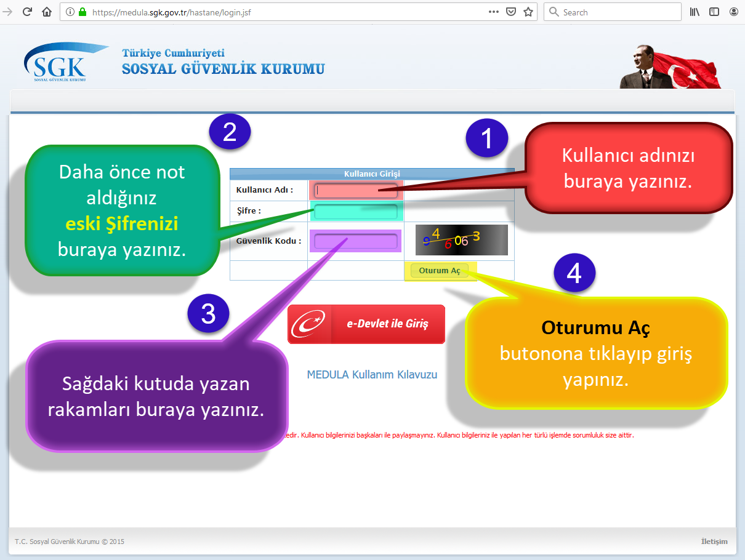Sign in with e-Devlet ile Giriş
This screenshot has width=745, height=560.
(x=366, y=324)
